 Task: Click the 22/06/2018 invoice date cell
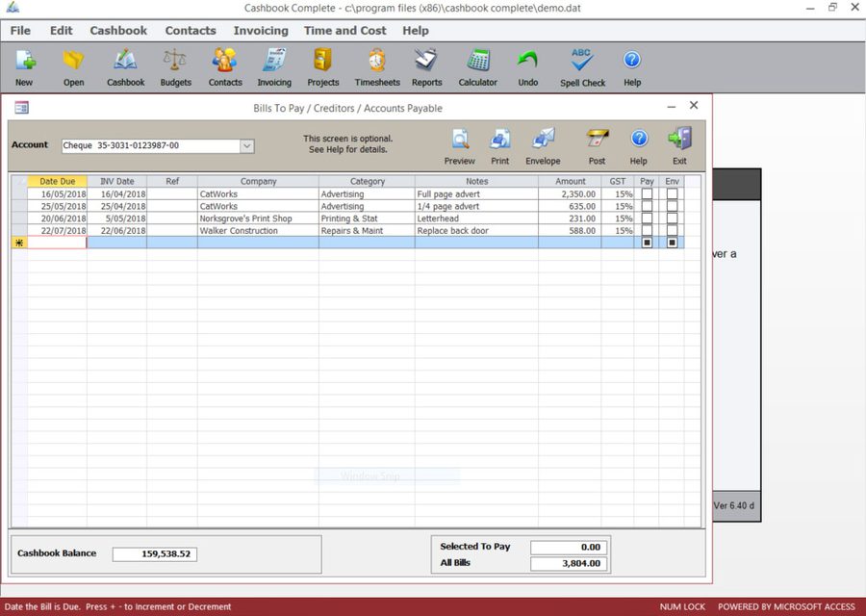[117, 230]
